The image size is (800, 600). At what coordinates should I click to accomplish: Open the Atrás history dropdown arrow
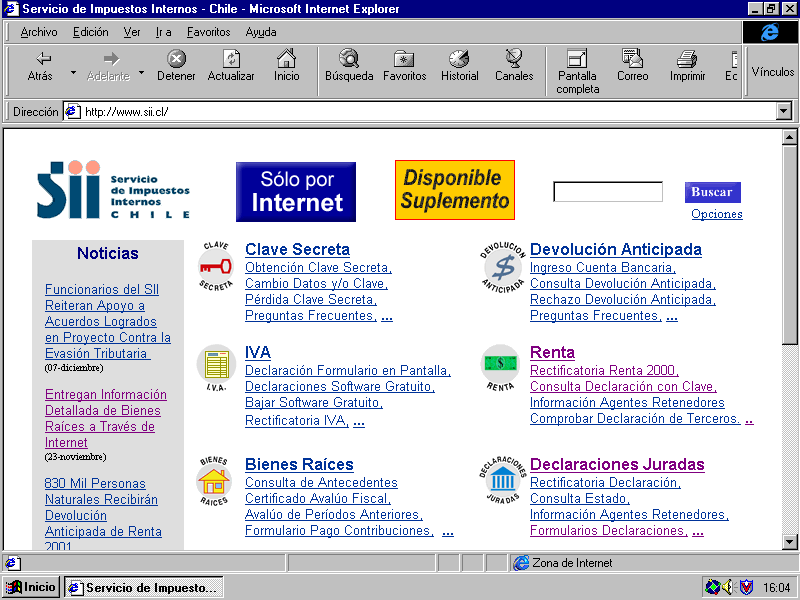(x=73, y=72)
